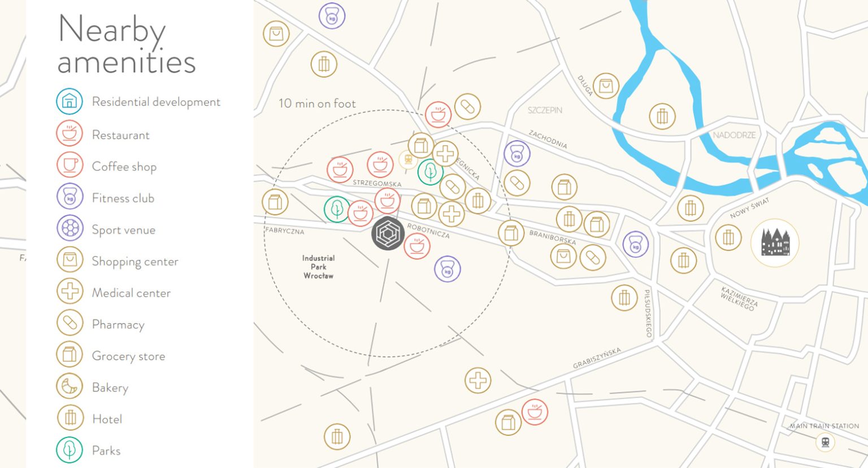Click the Grocery store legend icon
The image size is (868, 468).
coord(70,355)
